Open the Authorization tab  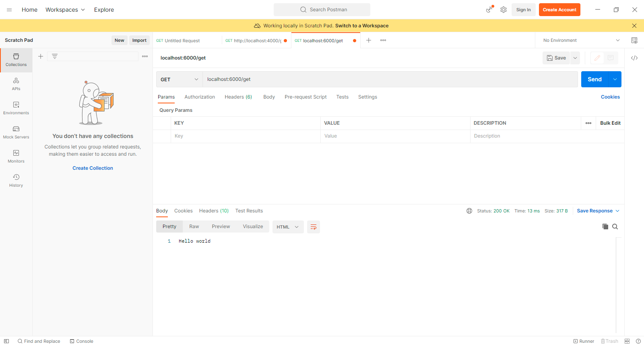point(200,97)
